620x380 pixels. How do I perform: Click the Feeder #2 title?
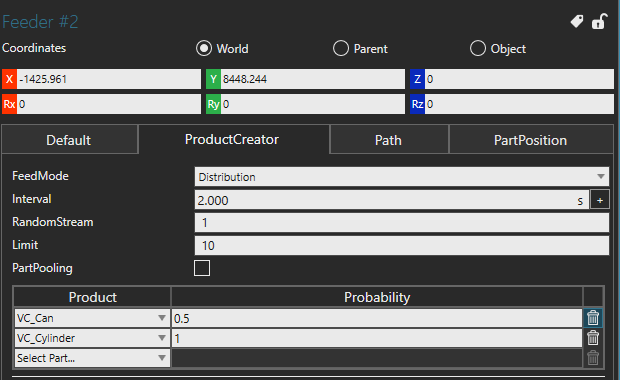click(40, 22)
